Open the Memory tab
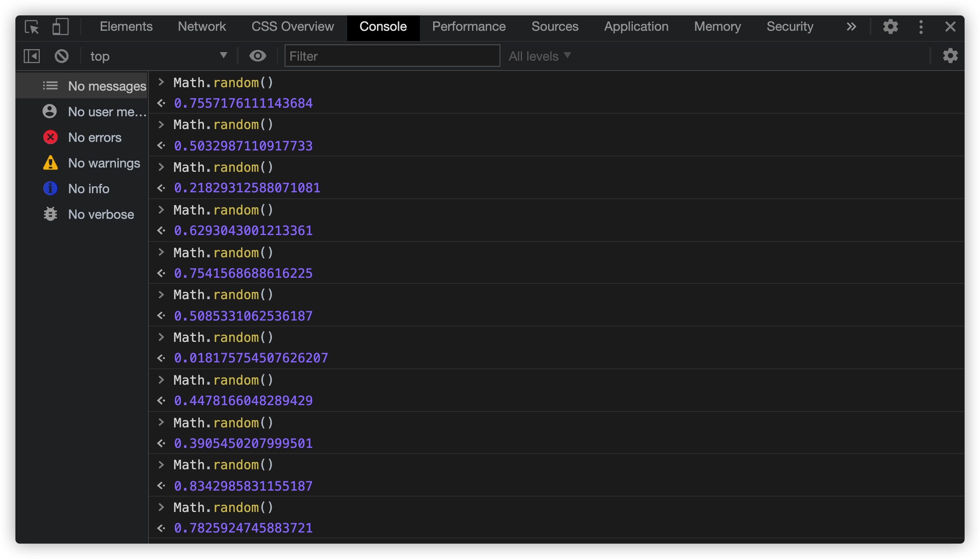The image size is (980, 559). pos(717,26)
